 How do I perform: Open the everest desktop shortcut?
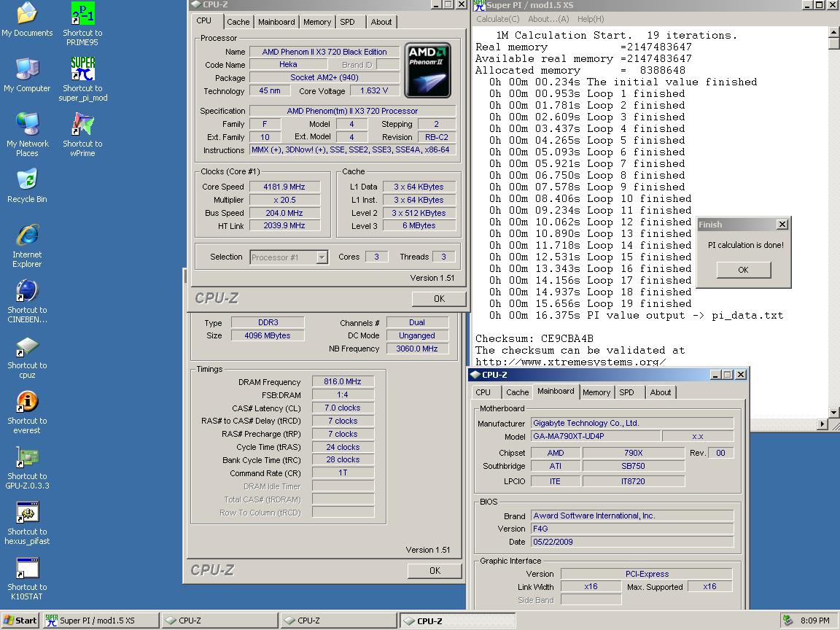(27, 402)
